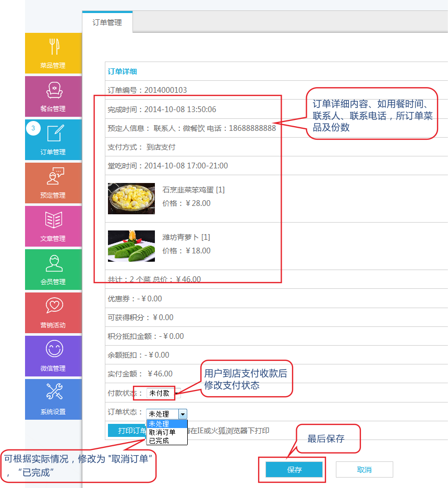Choose 未处理 in the status list
Image resolution: width=448 pixels, height=488 pixels.
tap(166, 424)
